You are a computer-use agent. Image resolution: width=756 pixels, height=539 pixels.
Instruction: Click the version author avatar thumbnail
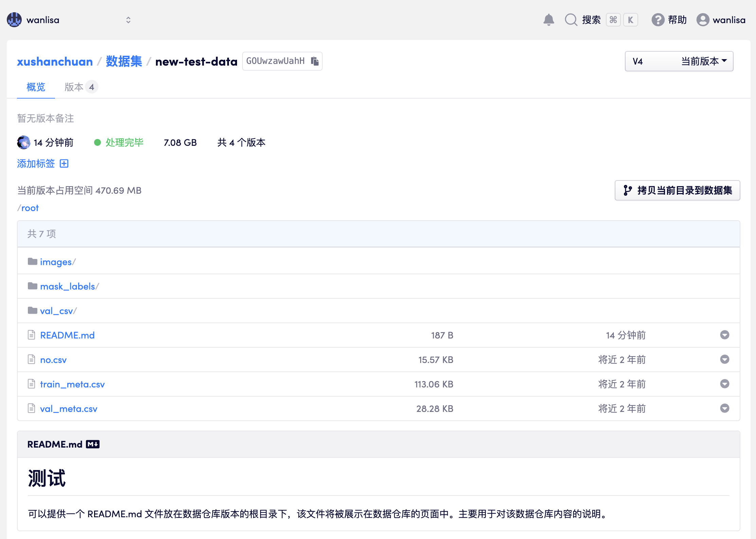click(24, 142)
